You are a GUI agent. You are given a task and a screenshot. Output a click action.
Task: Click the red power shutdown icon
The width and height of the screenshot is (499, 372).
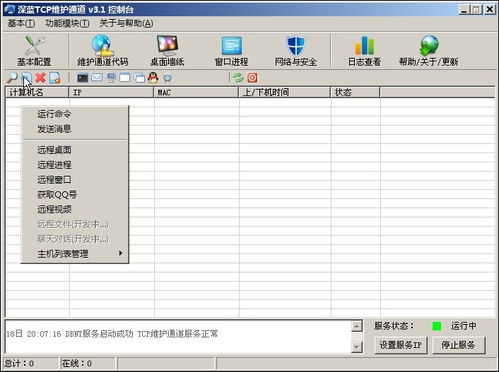click(252, 78)
